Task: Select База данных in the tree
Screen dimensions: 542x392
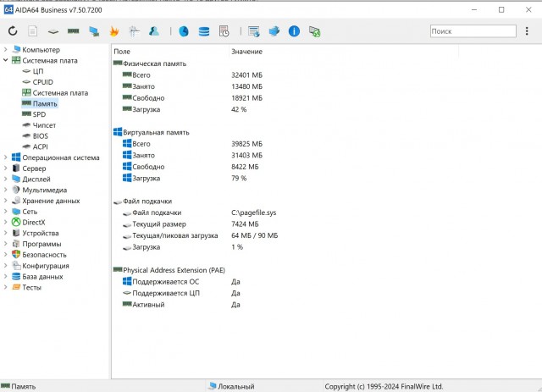Action: click(42, 277)
